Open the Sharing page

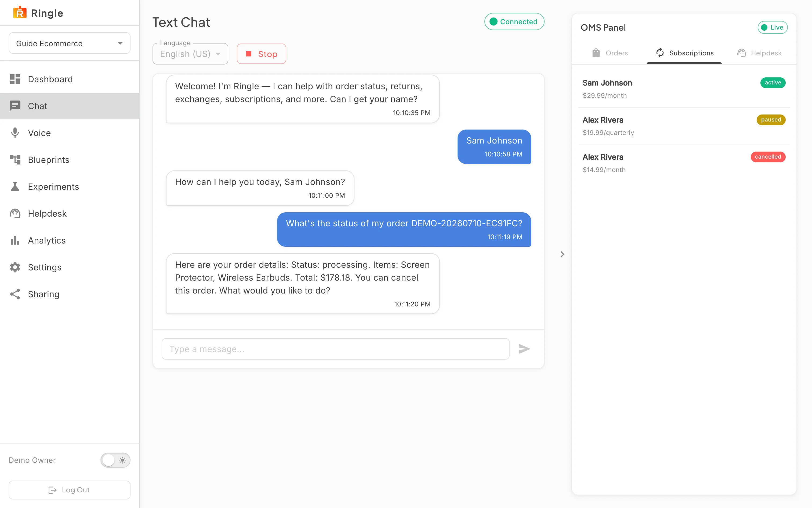coord(70,294)
